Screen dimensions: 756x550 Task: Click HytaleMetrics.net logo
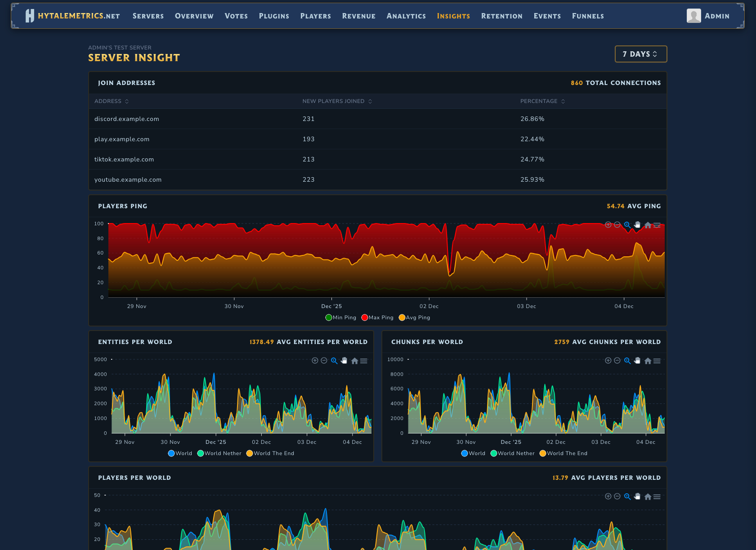click(x=73, y=16)
